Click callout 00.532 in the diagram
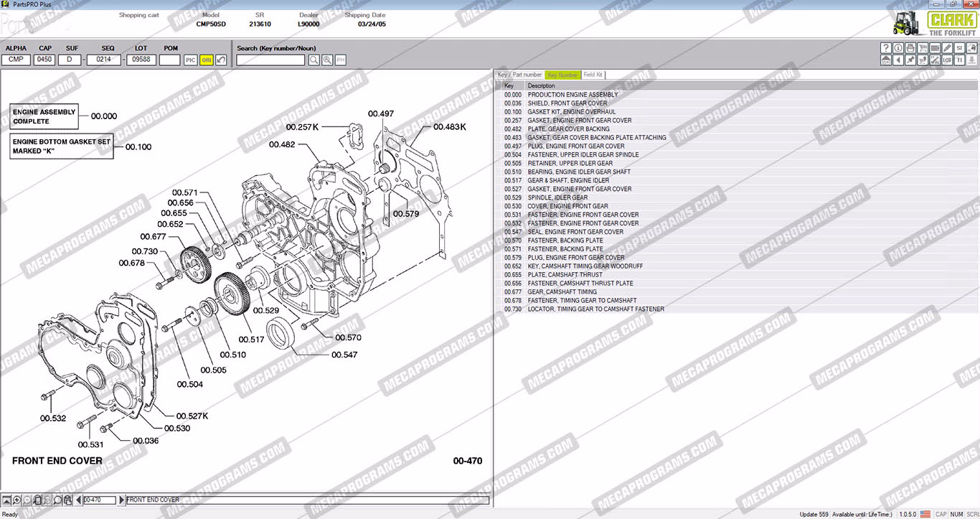Screen dimensions: 980x519 [53, 418]
